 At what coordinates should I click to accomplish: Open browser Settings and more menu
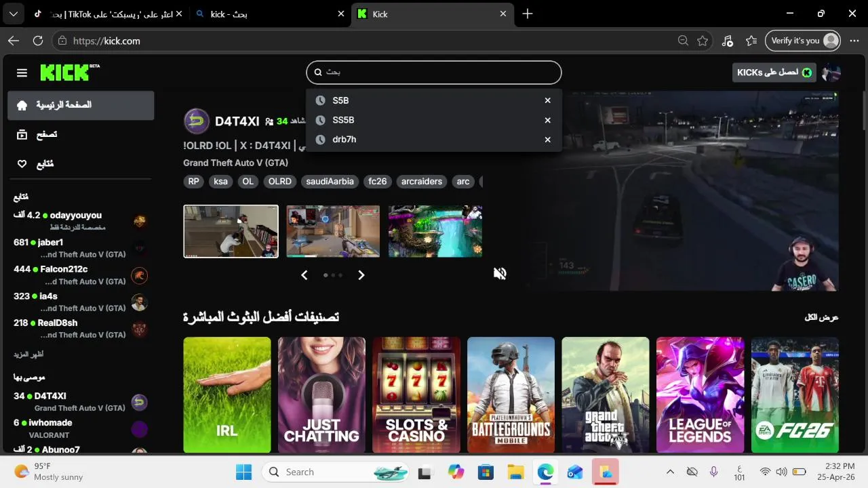point(854,41)
